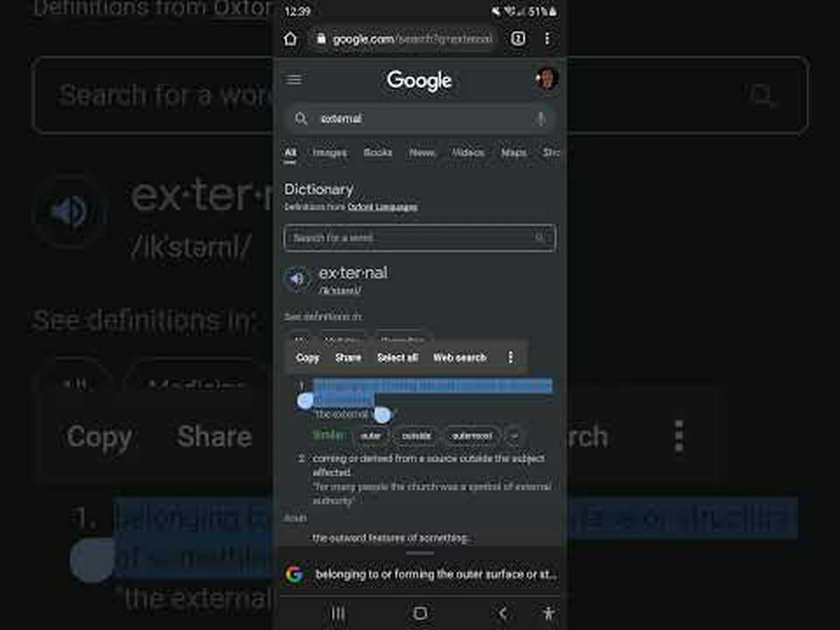Copy the selected definition text

coord(307,358)
